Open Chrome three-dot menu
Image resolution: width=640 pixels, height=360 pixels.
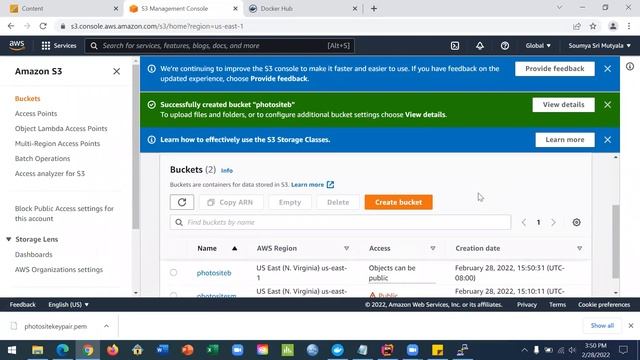[x=629, y=26]
